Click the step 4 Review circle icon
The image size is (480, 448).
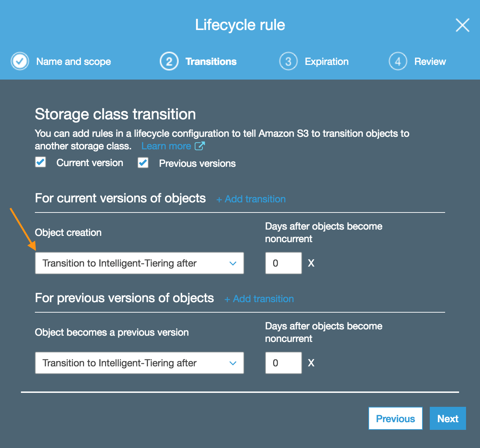(398, 61)
